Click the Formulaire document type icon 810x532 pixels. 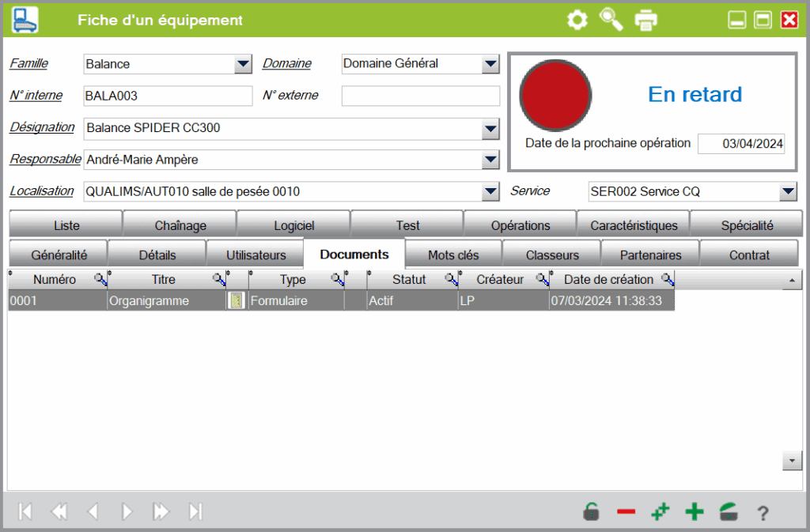click(236, 300)
